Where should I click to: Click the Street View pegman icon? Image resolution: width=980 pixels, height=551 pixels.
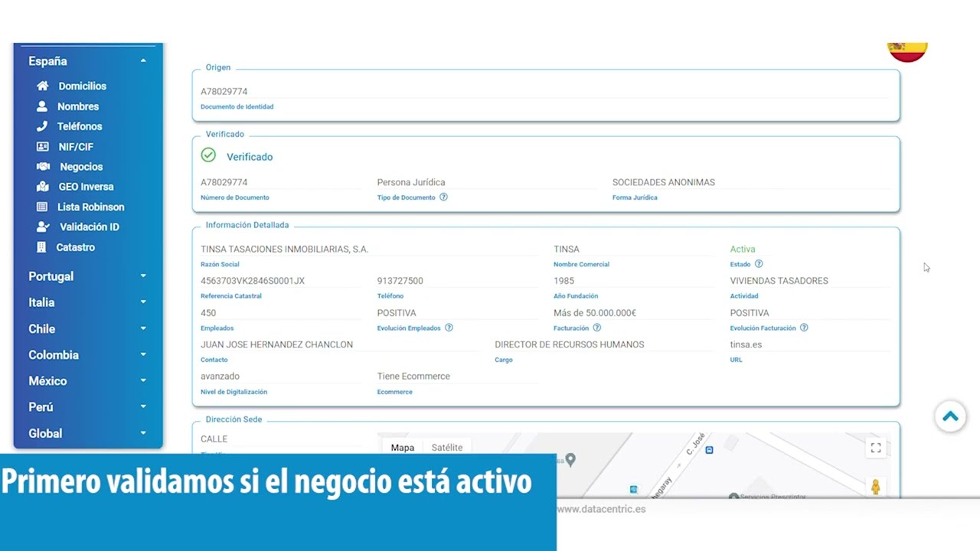coord(876,487)
